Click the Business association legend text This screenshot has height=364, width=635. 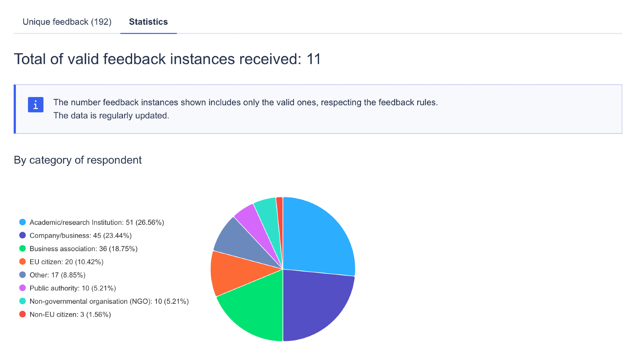point(83,249)
